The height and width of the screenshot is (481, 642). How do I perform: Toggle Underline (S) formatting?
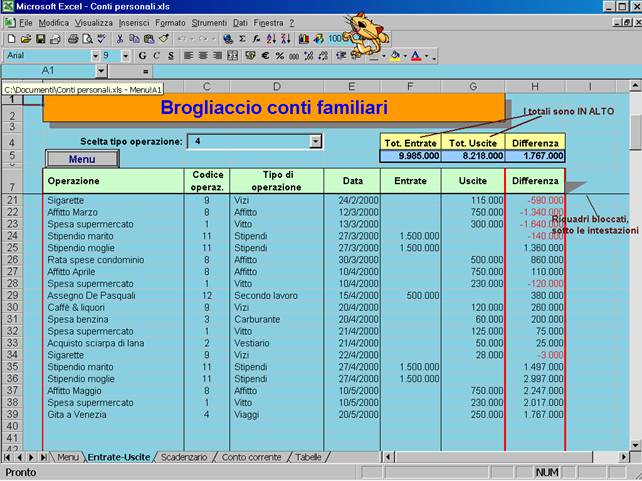[170, 56]
